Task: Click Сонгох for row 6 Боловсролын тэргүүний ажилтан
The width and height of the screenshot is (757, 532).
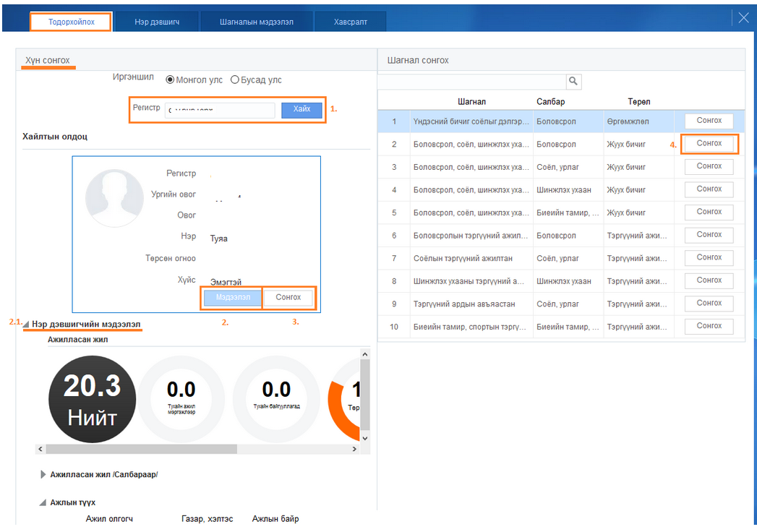Action: [709, 235]
